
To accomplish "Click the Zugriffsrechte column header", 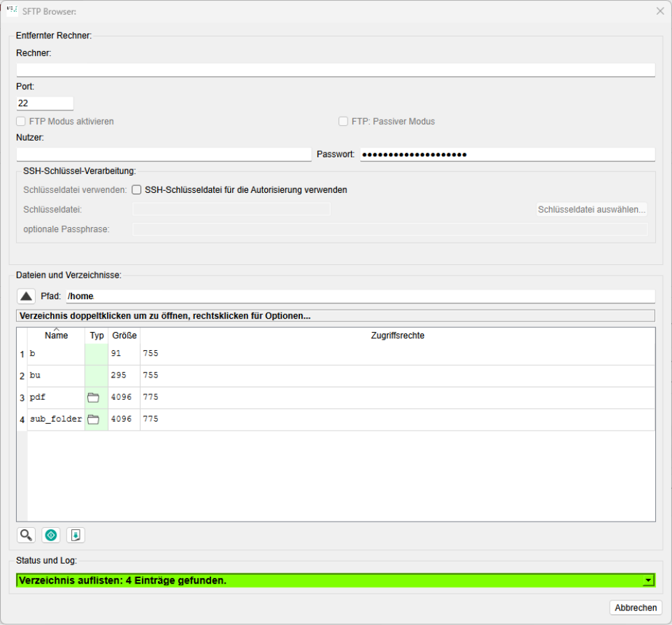I will (398, 336).
